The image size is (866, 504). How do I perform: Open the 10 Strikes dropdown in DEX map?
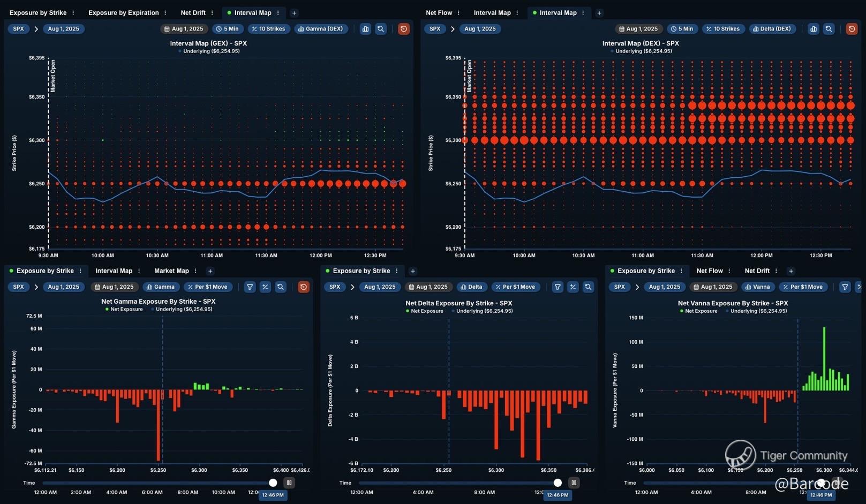pos(722,29)
